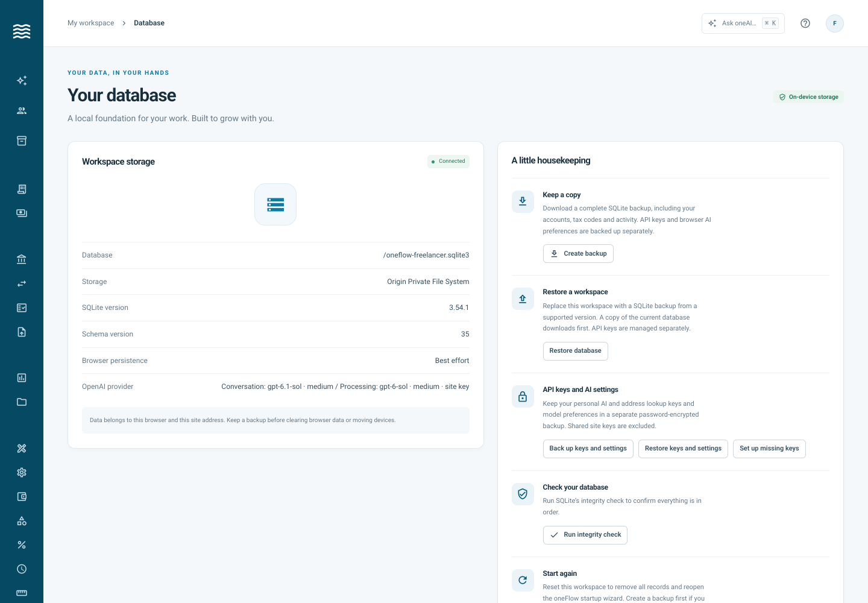Open the people/contacts sidebar icon
Screen dimensions: 868x603
22,111
